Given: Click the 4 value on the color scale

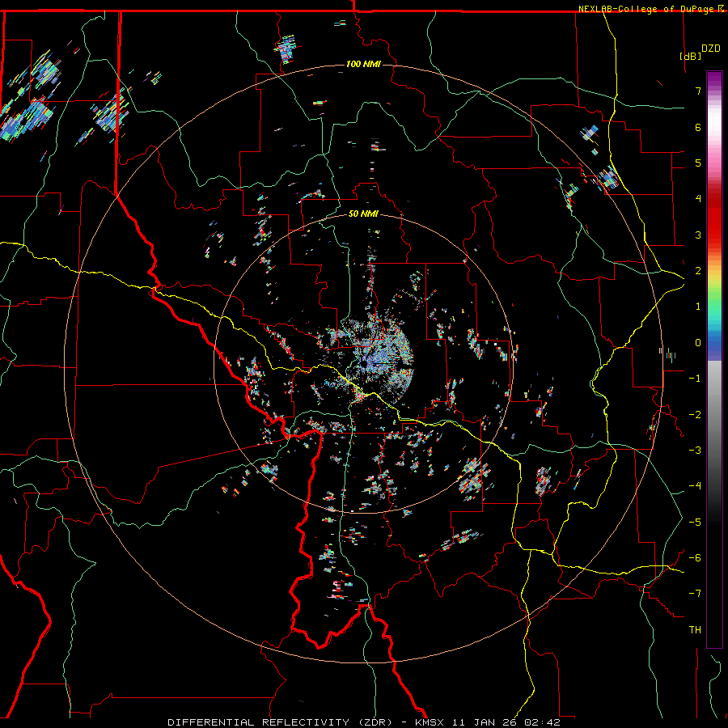Looking at the screenshot, I should coord(698,199).
